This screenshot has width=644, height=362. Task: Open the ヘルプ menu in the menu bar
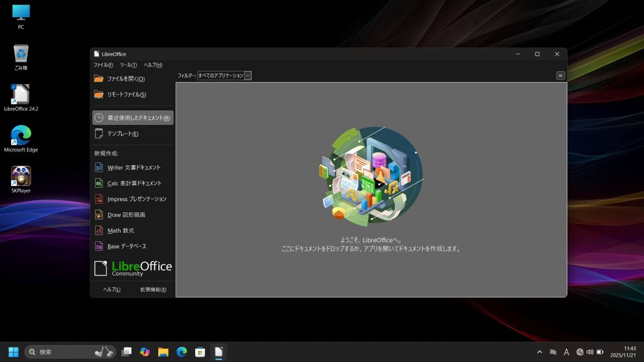[153, 65]
